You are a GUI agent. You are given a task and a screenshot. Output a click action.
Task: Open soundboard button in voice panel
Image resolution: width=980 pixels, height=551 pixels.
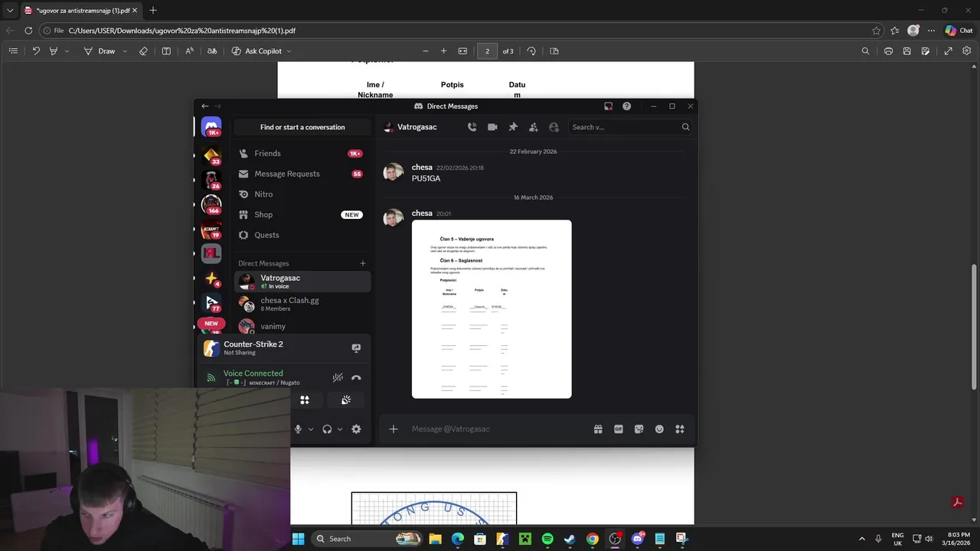[x=346, y=400]
